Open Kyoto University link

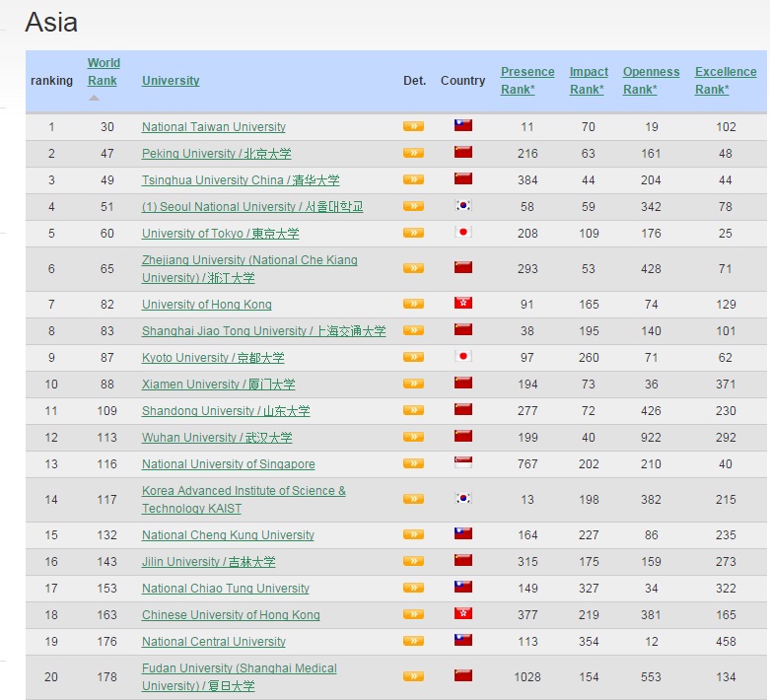[x=213, y=357]
